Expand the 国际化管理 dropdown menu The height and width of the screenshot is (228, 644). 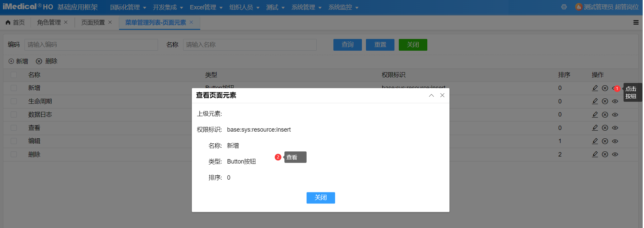pos(128,7)
